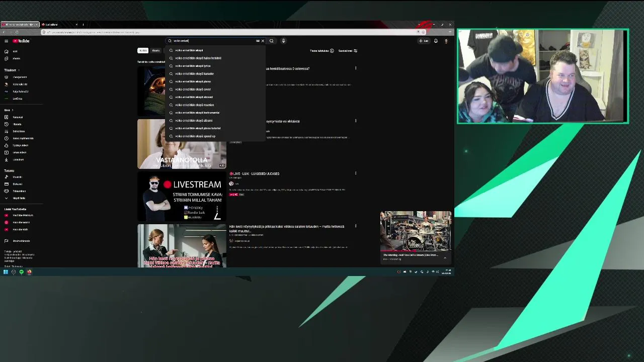Click the magnifier search button beside search box

pos(271,41)
